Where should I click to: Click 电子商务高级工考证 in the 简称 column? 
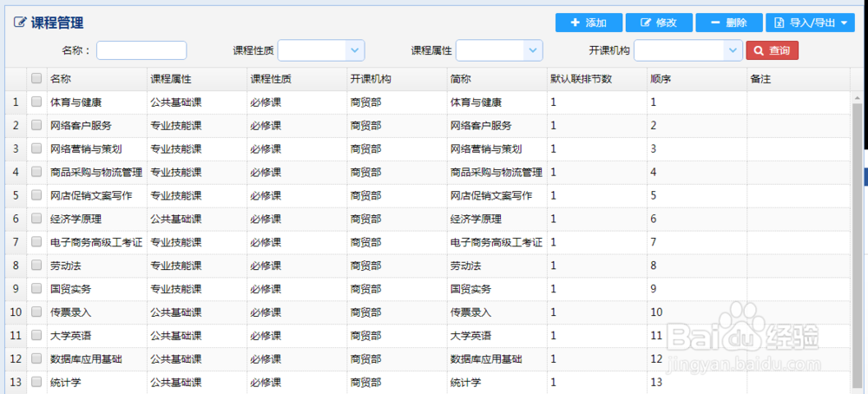click(x=496, y=242)
